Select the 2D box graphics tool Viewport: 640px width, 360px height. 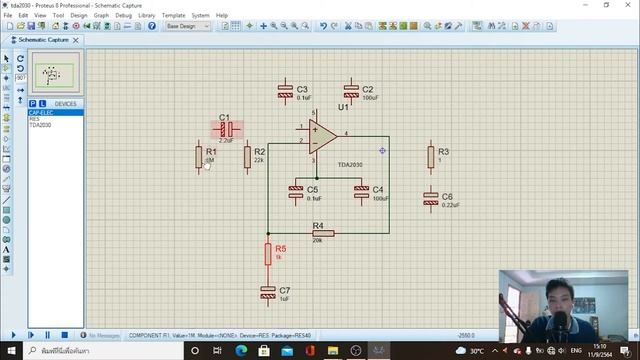point(6,210)
